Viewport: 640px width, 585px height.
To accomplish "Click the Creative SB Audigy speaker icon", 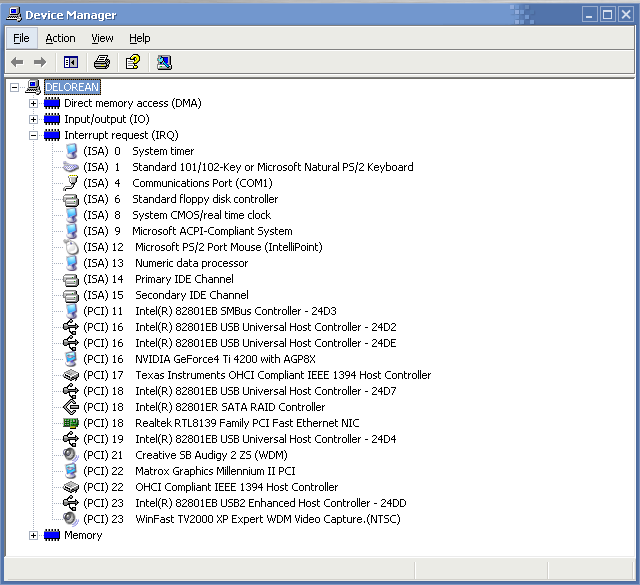I will click(x=71, y=455).
